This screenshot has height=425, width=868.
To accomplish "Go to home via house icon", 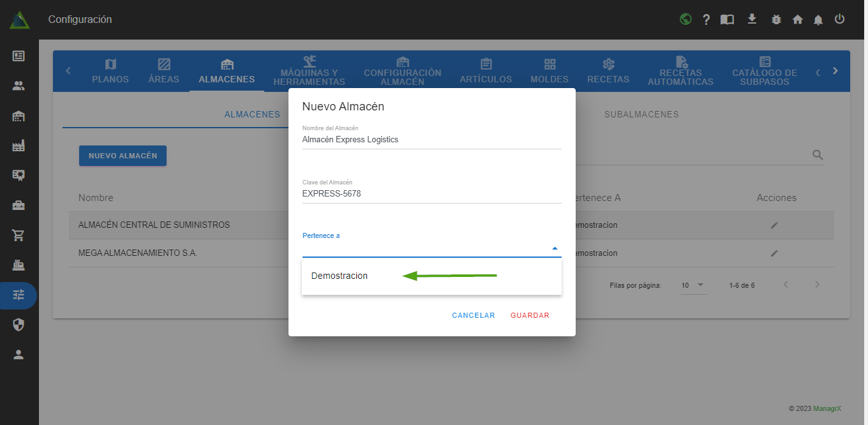I will click(x=797, y=20).
